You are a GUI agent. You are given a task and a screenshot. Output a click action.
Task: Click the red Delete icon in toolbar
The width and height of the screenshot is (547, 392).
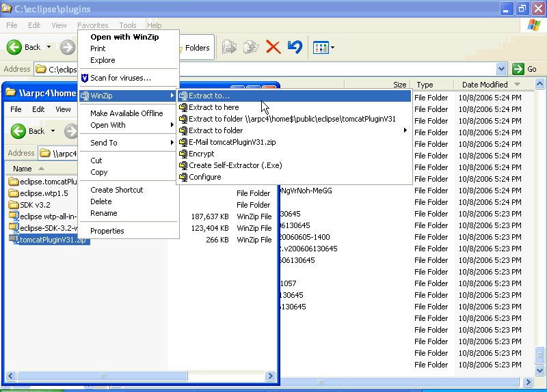coord(273,47)
